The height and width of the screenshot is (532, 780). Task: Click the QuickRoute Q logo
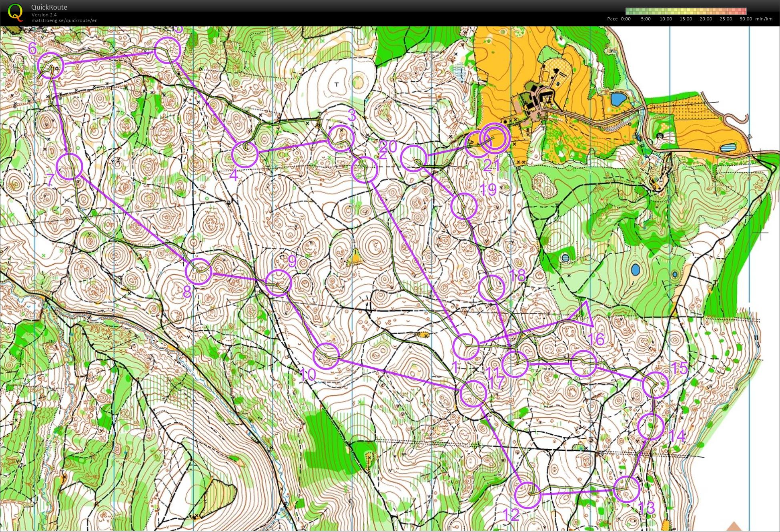point(15,12)
